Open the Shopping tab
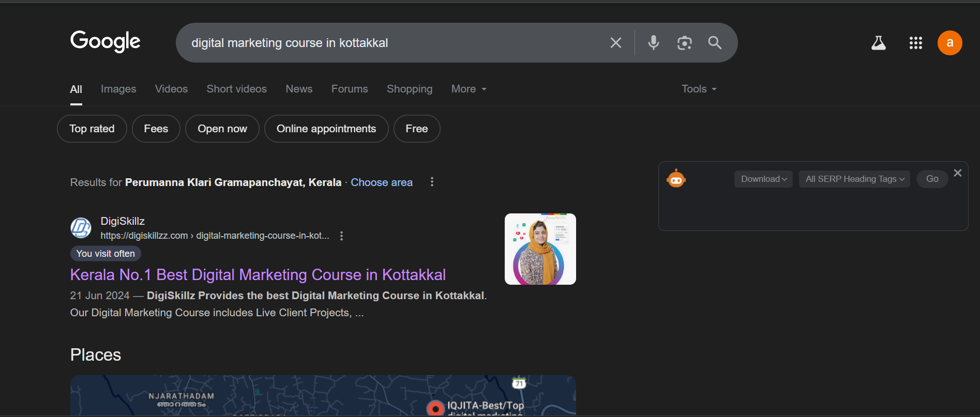 click(x=410, y=89)
